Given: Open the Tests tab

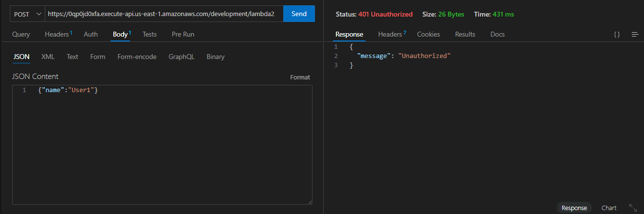Looking at the screenshot, I should pos(149,34).
